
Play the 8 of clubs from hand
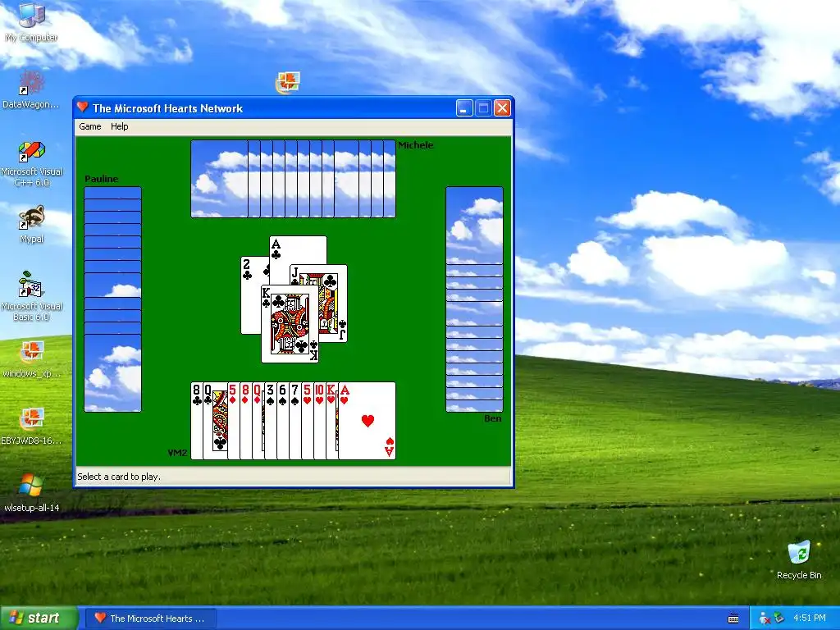click(197, 421)
